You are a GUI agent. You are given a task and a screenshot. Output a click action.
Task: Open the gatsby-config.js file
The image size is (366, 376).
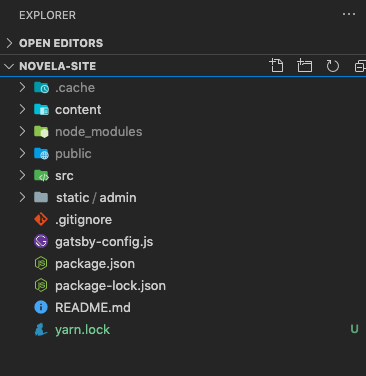coord(104,242)
